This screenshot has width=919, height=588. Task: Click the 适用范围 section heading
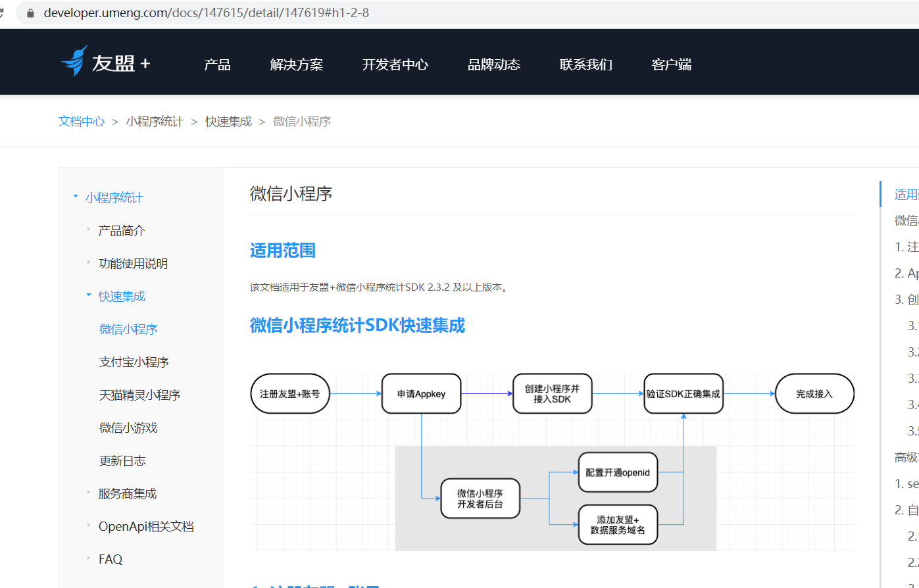(x=283, y=251)
